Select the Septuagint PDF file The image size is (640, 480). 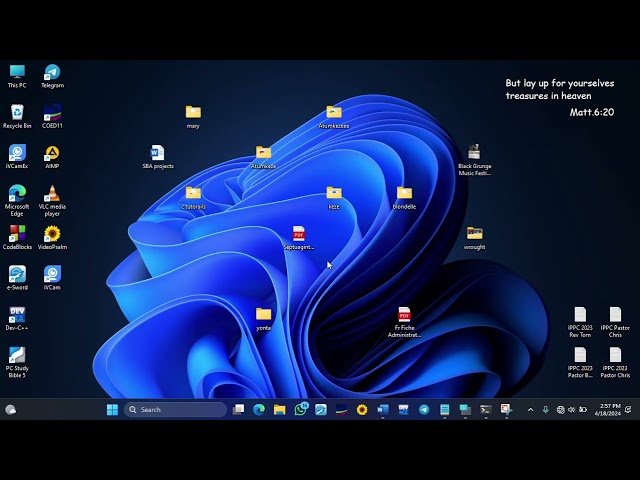coord(299,238)
